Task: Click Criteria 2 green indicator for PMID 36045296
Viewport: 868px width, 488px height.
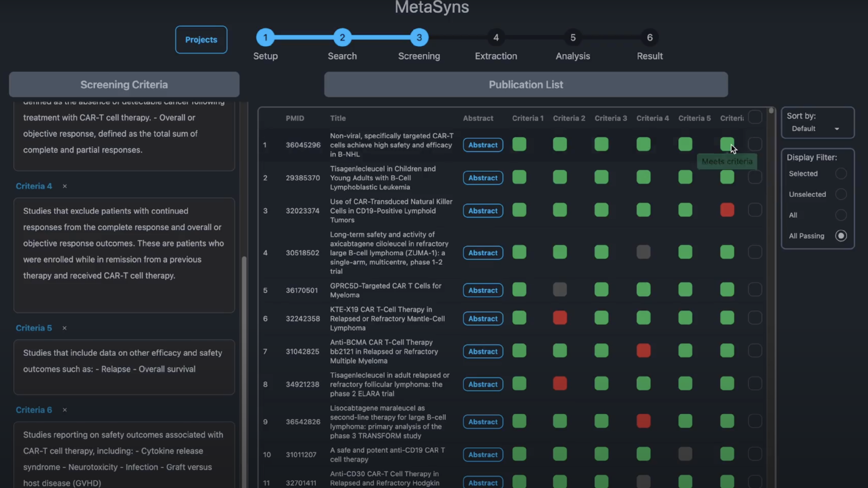Action: [560, 145]
